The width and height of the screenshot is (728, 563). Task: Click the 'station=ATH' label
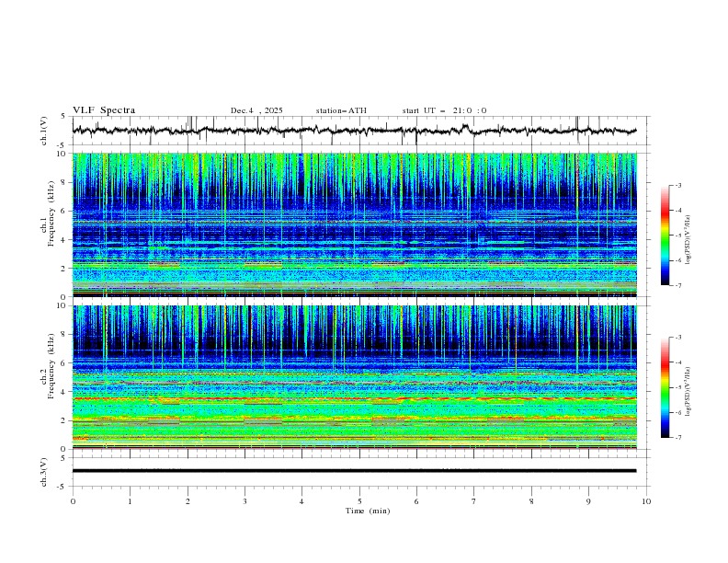coord(341,110)
